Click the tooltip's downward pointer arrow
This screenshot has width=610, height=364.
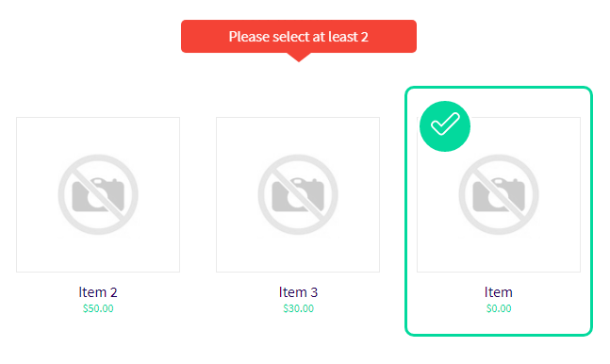[299, 58]
